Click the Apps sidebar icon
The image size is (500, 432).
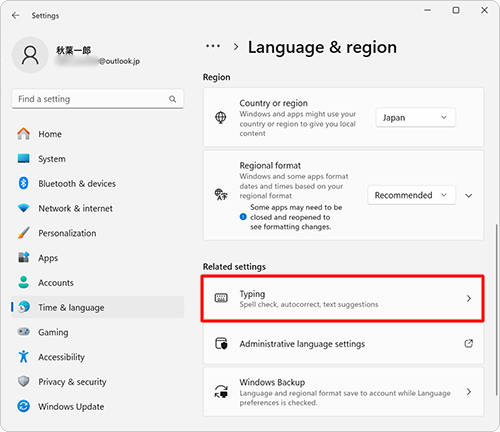click(x=23, y=257)
